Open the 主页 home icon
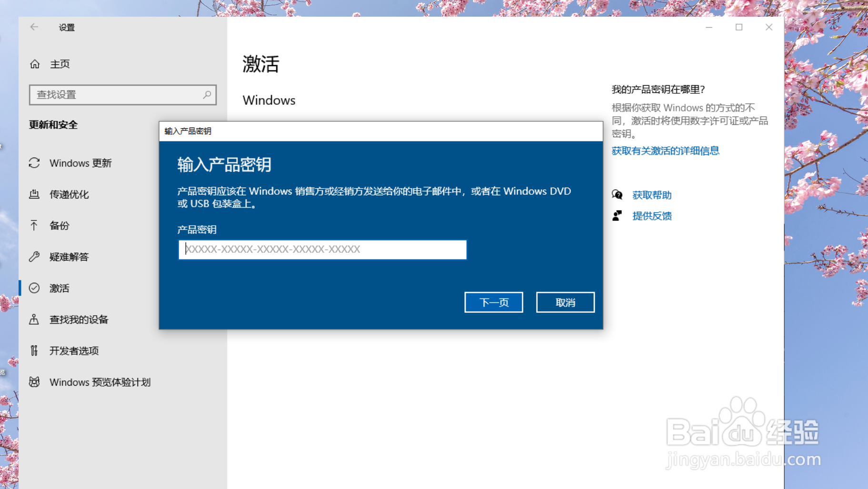The height and width of the screenshot is (489, 868). click(x=35, y=64)
